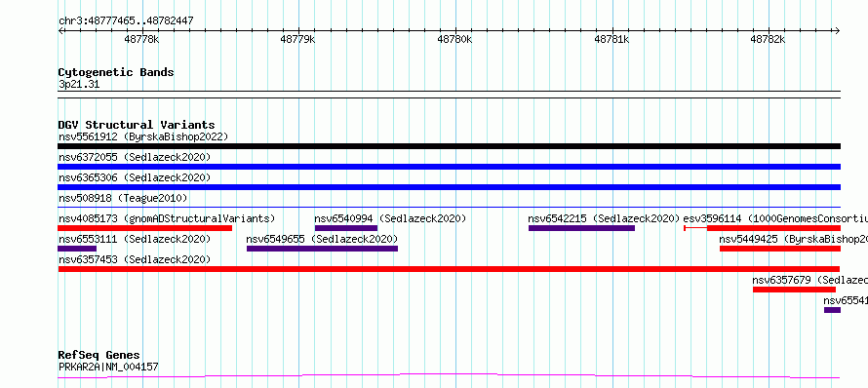The height and width of the screenshot is (388, 868).
Task: Click the 48779k ruler position
Action: pos(298,39)
